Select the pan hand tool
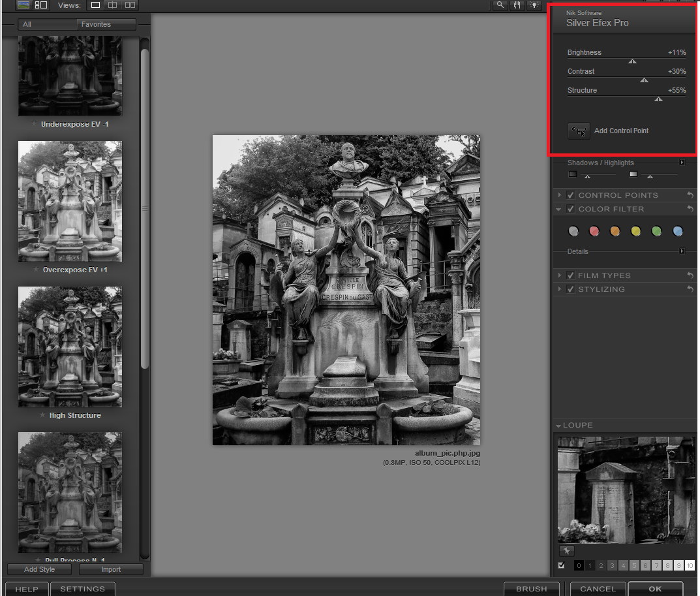This screenshot has height=596, width=700. click(517, 5)
